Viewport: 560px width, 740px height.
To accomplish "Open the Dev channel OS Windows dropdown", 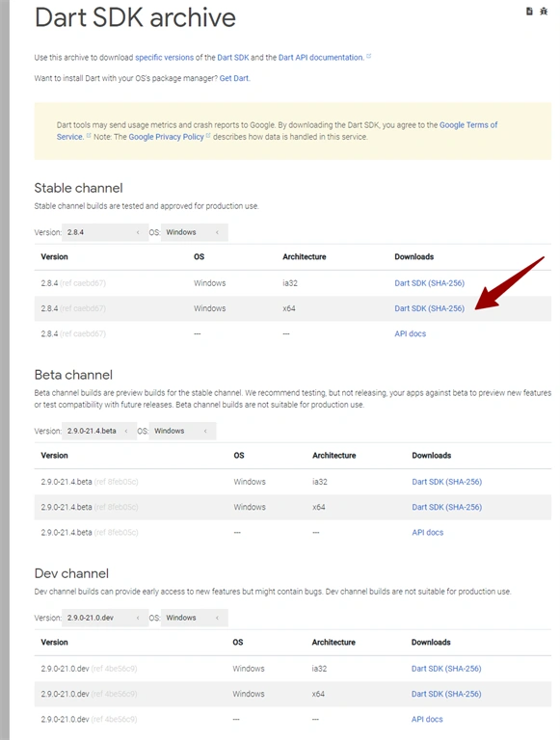I will (x=194, y=618).
